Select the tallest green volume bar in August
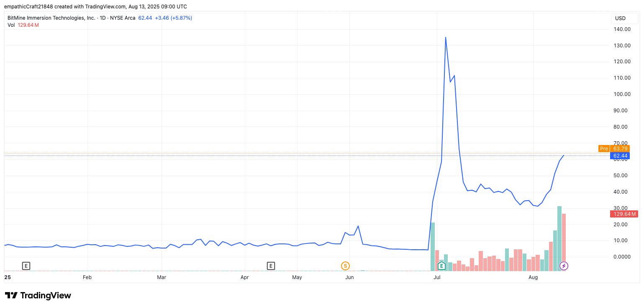Image resolution: width=644 pixels, height=308 pixels. pyautogui.click(x=559, y=238)
